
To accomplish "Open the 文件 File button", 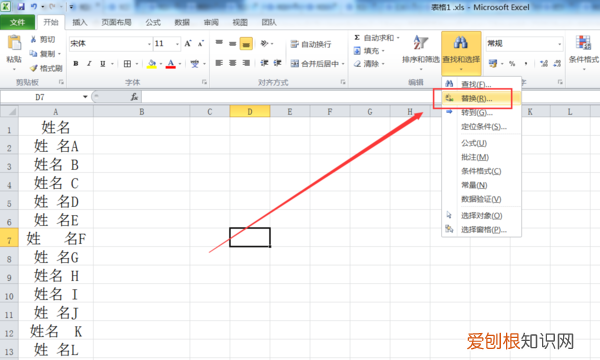I will tap(18, 23).
